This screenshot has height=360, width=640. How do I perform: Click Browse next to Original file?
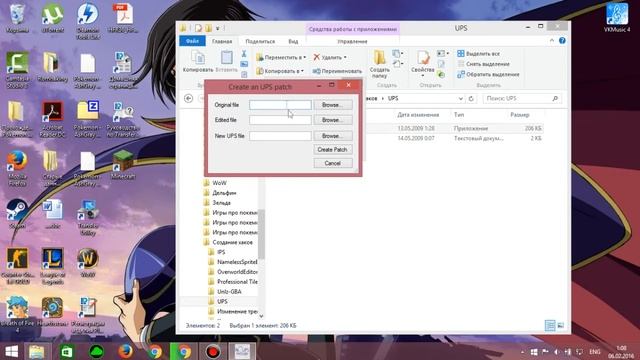pos(333,105)
